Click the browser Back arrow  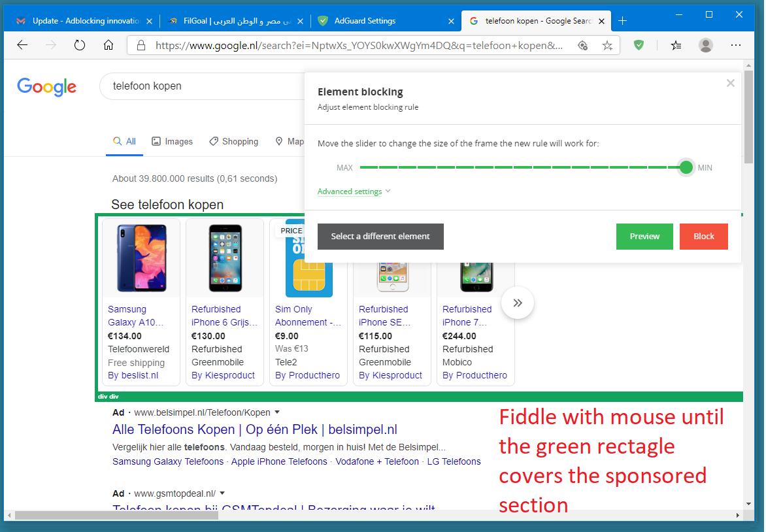[22, 46]
